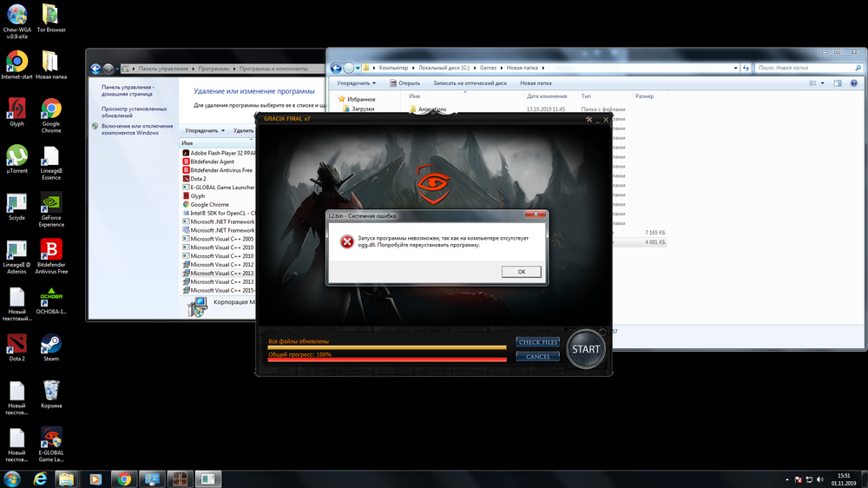The width and height of the screenshot is (868, 488).
Task: Click the CHECK FILES launcher button
Action: pos(537,342)
